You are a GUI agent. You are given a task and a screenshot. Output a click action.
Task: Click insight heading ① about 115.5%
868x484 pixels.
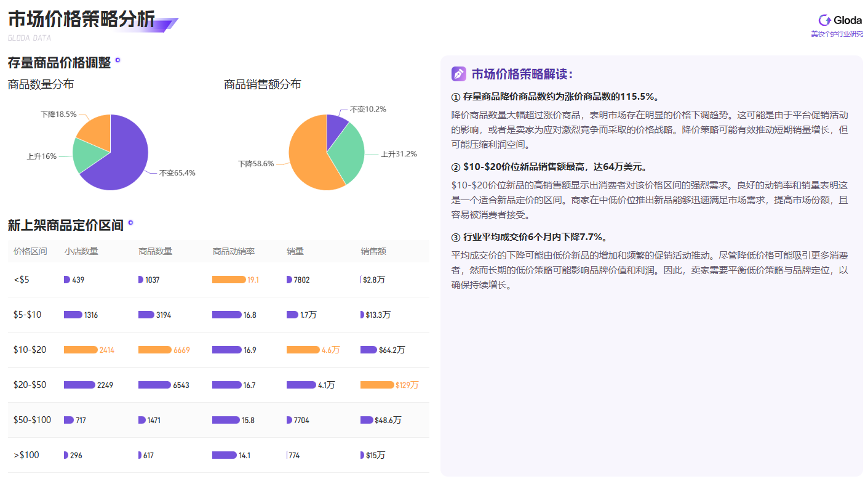[556, 97]
